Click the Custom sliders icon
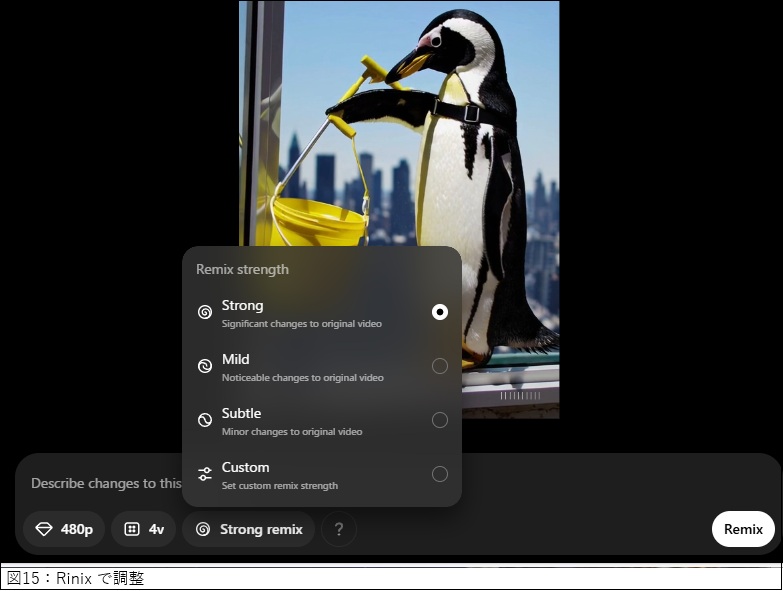This screenshot has height=591, width=783. [205, 474]
